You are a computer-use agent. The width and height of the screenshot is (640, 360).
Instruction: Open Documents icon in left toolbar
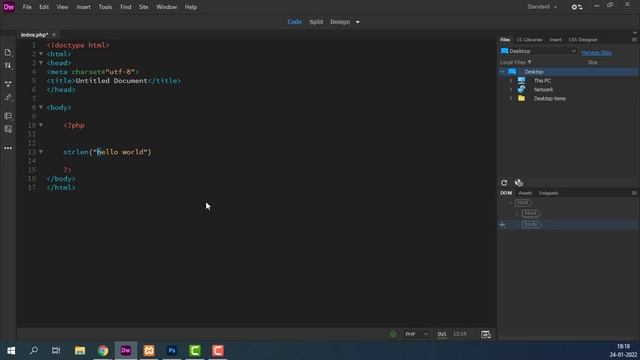coord(8,52)
